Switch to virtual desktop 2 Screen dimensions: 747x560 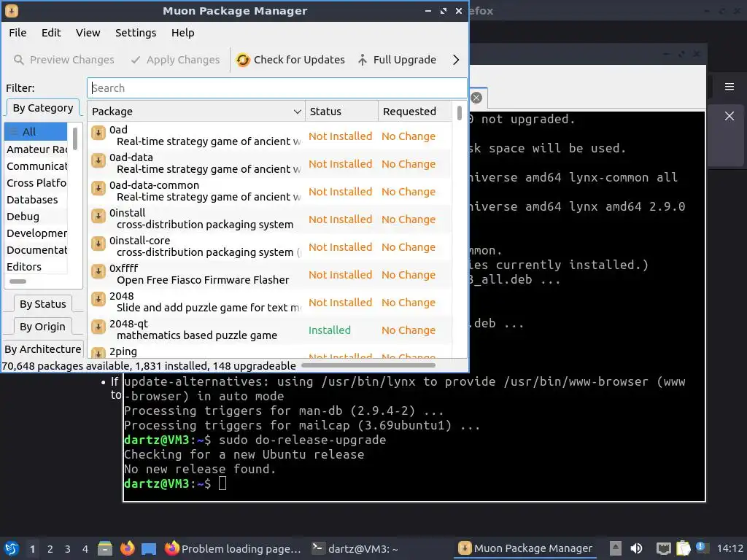click(50, 549)
